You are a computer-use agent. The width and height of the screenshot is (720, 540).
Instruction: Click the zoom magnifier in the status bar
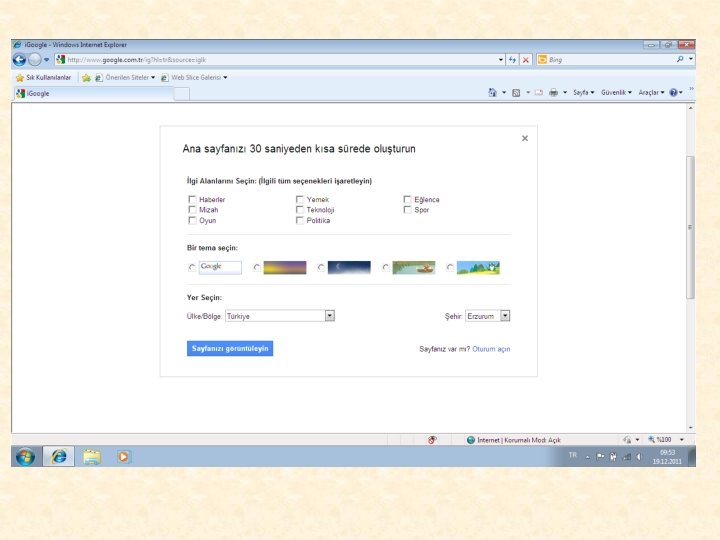coord(651,439)
